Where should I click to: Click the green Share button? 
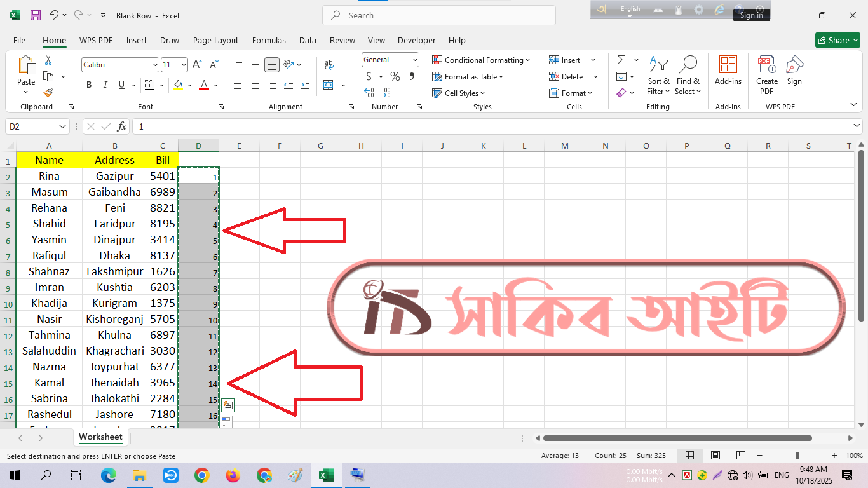click(837, 40)
